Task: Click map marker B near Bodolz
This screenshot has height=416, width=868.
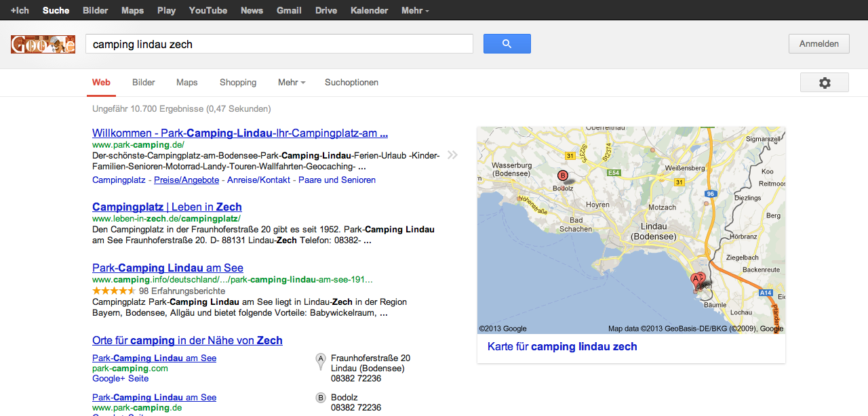Action: click(x=562, y=176)
